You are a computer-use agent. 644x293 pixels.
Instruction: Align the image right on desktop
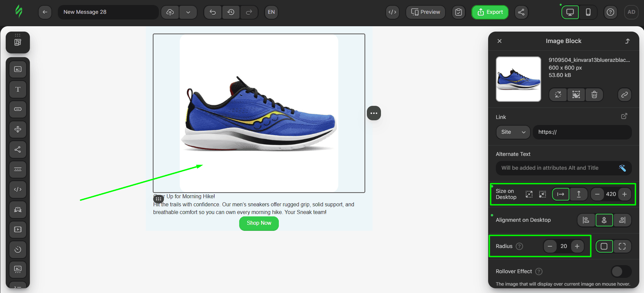pos(622,220)
